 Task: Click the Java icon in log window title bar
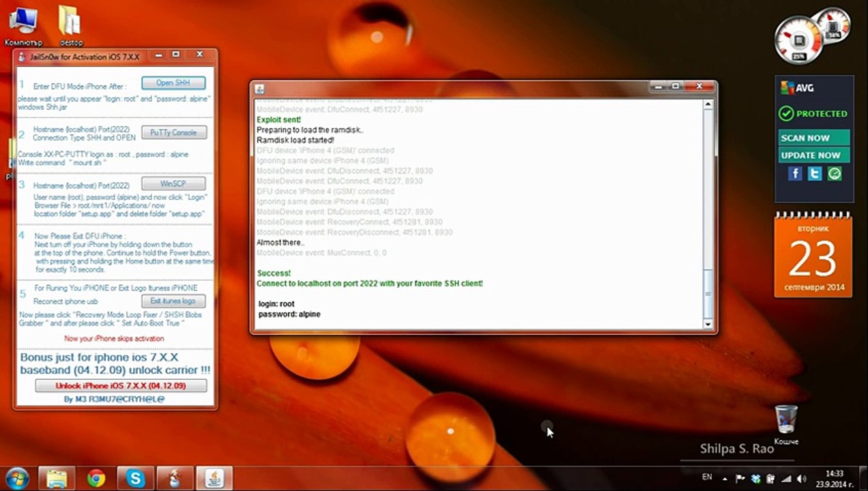[x=260, y=89]
